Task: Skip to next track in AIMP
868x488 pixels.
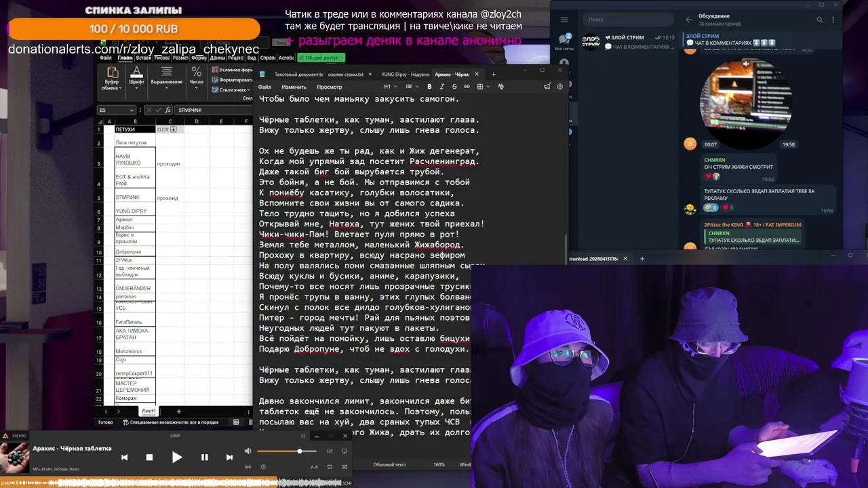Action: 229,457
